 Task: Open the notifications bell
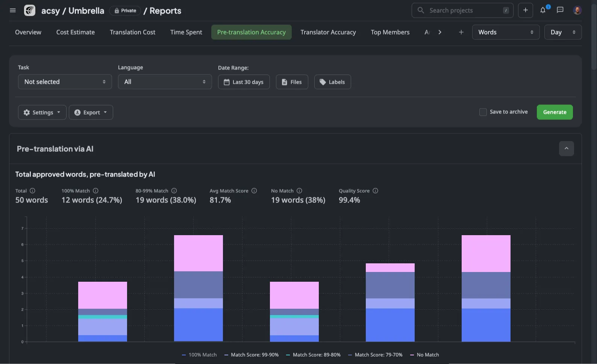click(543, 10)
